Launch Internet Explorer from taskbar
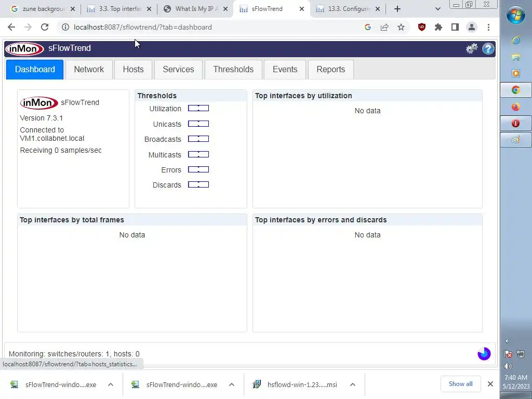The width and height of the screenshot is (532, 399). pyautogui.click(x=516, y=41)
